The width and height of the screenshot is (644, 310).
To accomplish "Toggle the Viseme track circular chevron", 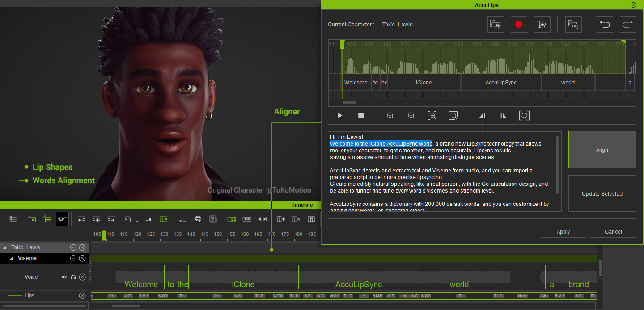I will 73,258.
